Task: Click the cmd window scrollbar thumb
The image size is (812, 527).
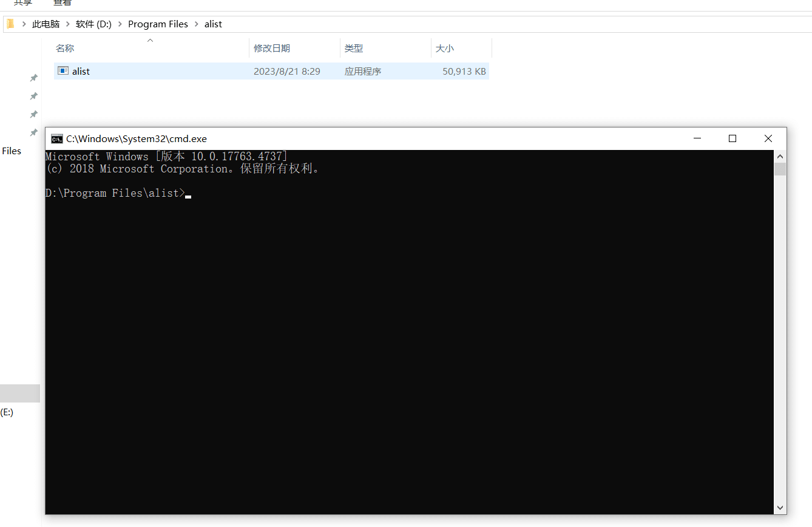Action: pyautogui.click(x=780, y=169)
